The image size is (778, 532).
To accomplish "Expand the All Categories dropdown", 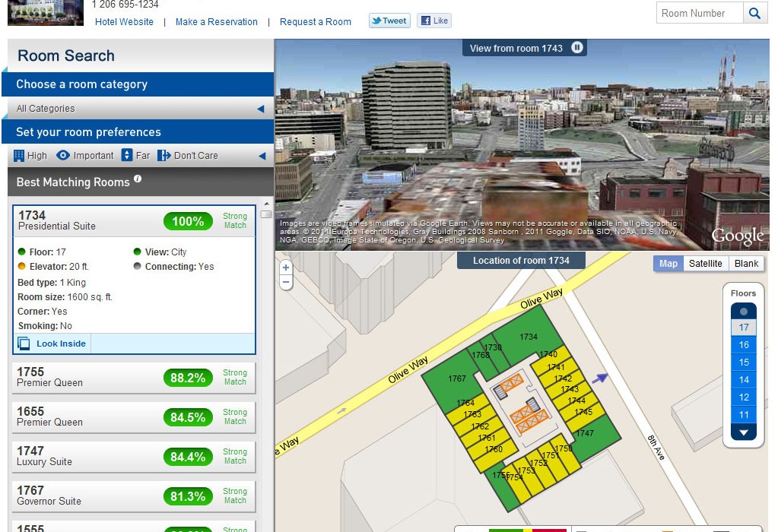I will coord(260,109).
